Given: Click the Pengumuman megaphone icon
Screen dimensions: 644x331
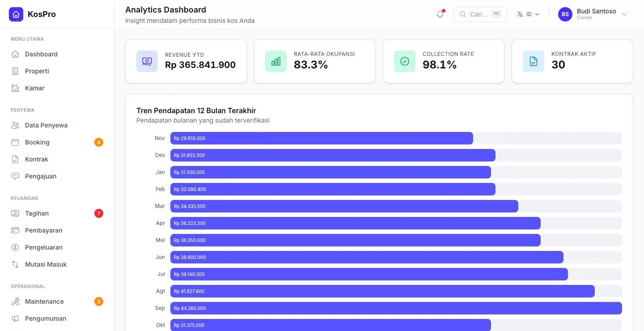Looking at the screenshot, I should coord(15,318).
